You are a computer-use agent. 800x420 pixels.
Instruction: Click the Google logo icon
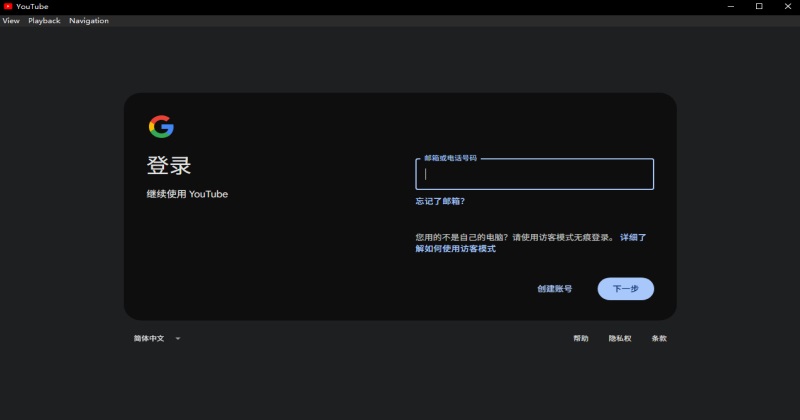tap(161, 127)
